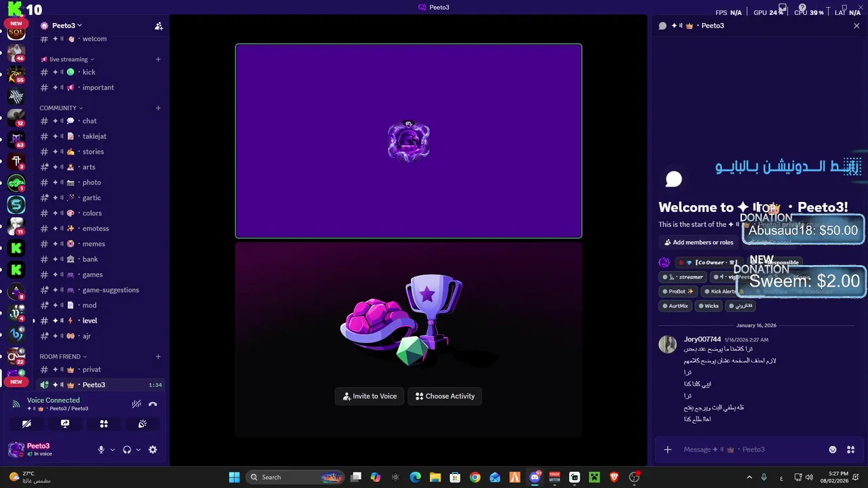The width and height of the screenshot is (868, 488).
Task: Turn on camera in voice panel
Action: tap(26, 424)
